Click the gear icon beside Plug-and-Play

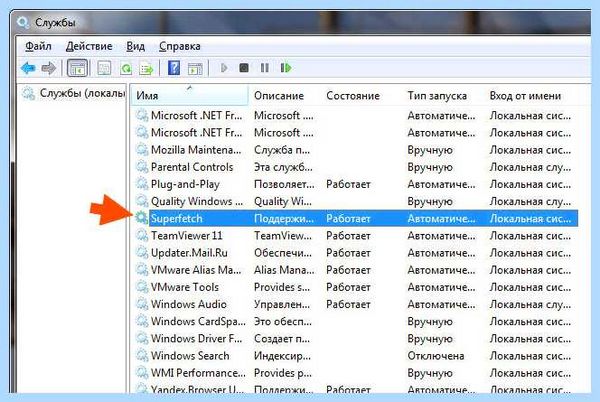(x=142, y=184)
